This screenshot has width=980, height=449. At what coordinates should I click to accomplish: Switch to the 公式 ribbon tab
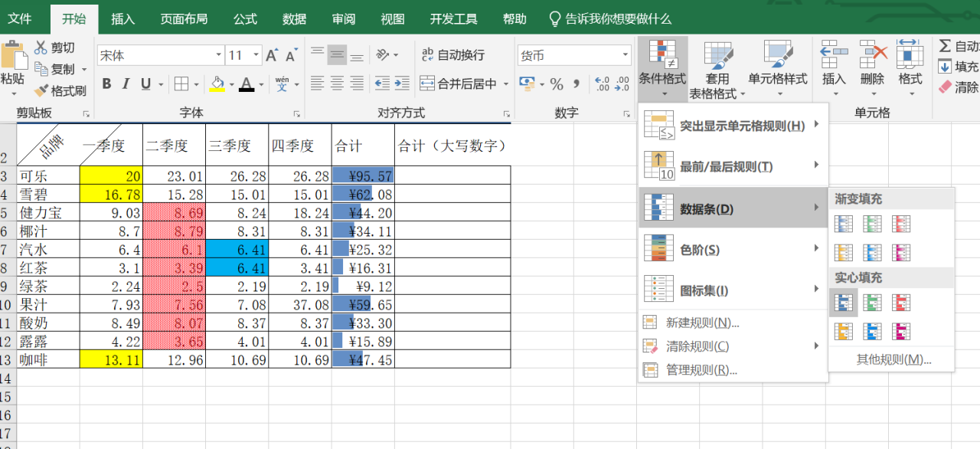point(245,19)
